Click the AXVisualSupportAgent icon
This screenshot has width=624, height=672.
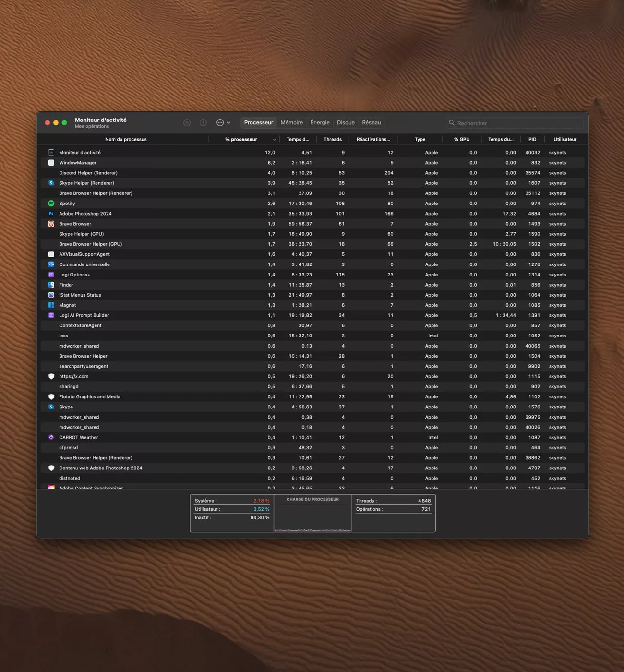(x=51, y=254)
